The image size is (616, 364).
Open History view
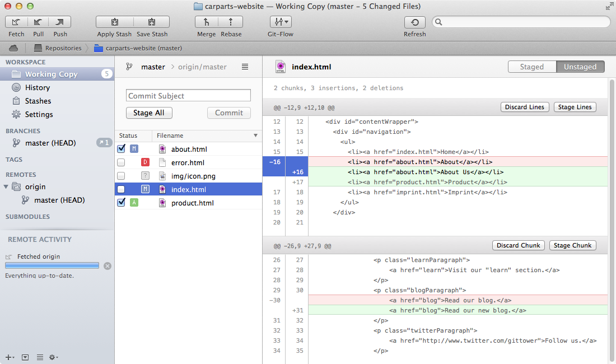click(x=38, y=87)
